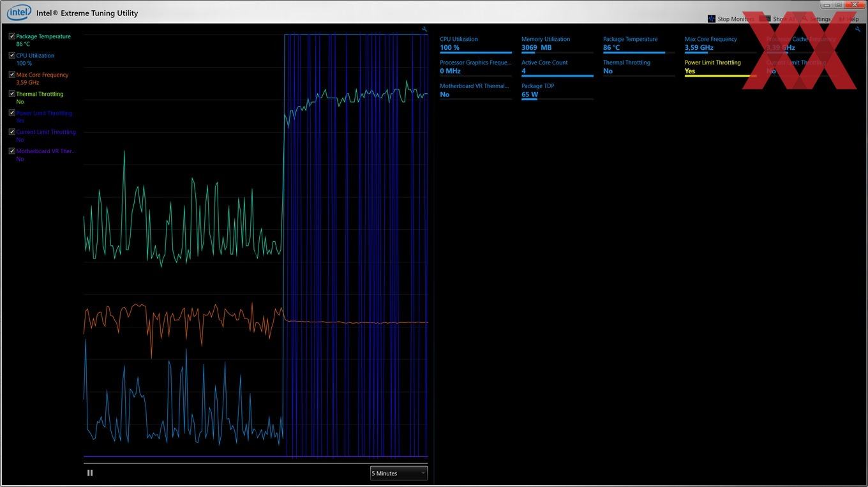This screenshot has height=487, width=868.
Task: Select the Processor Graphics Frequency 0 MHz tile
Action: coord(475,68)
